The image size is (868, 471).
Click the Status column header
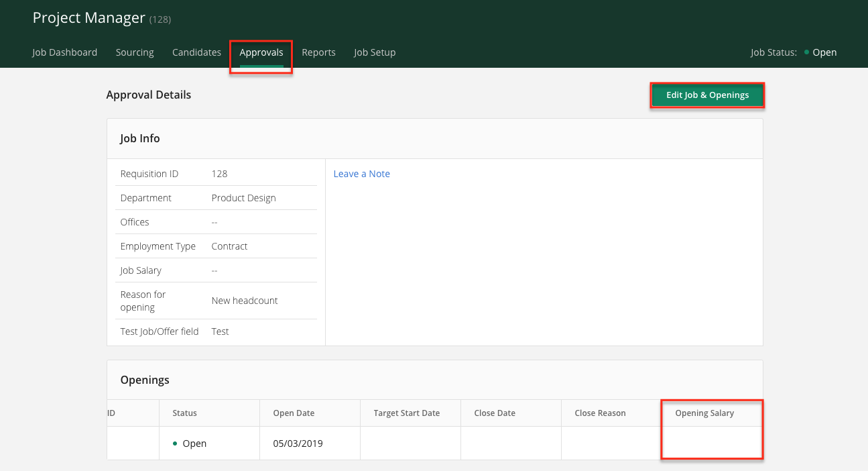click(184, 413)
